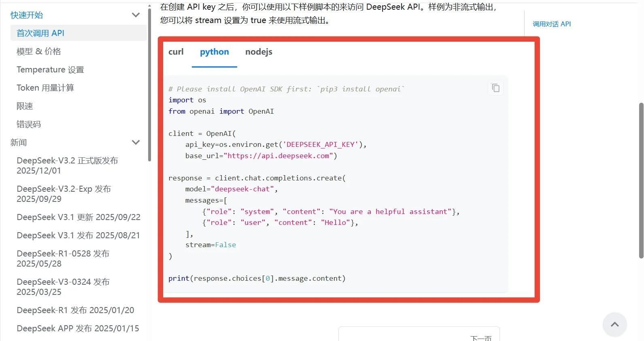Open DeepSeek V3.1 更新 2025/09/22 news

pyautogui.click(x=79, y=217)
